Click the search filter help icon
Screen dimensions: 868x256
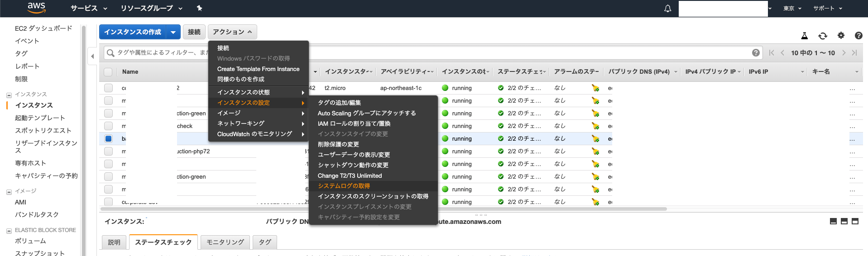pos(756,52)
